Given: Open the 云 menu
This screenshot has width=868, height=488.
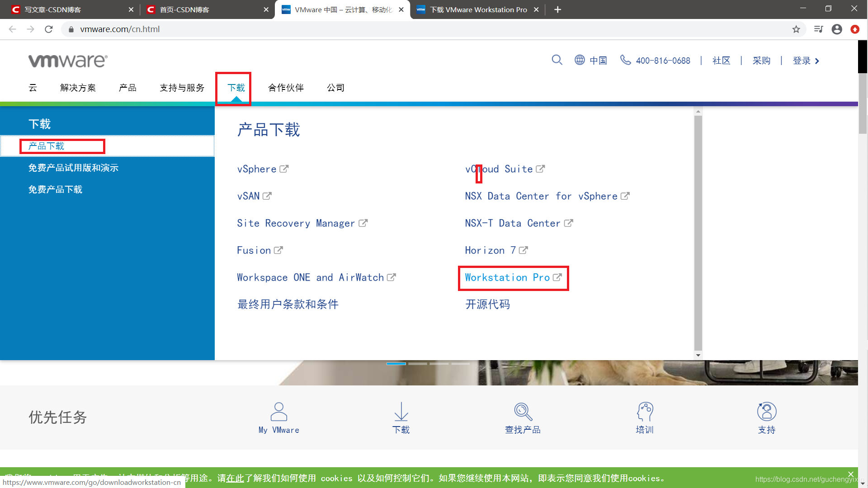Looking at the screenshot, I should tap(33, 88).
